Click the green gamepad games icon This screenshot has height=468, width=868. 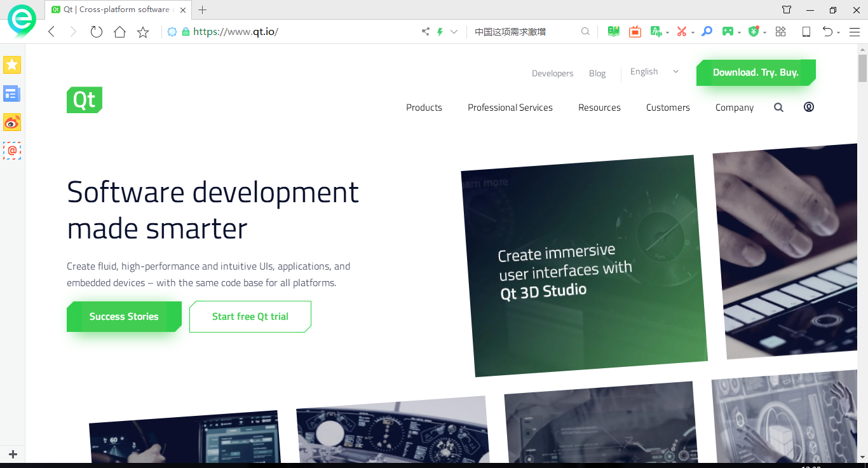728,32
